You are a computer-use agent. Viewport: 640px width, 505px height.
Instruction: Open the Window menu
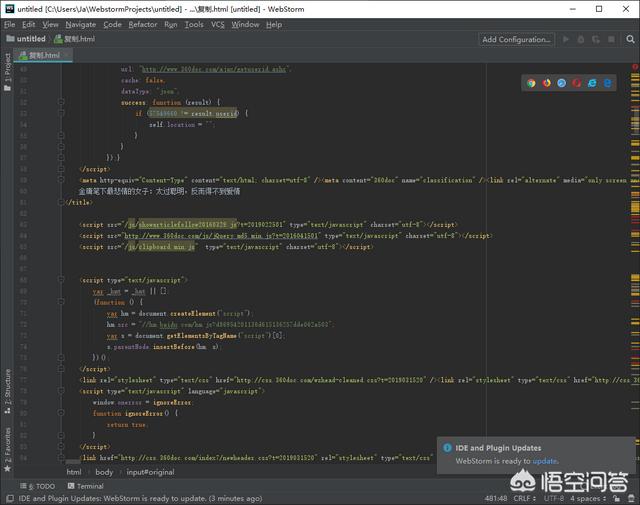pos(245,24)
